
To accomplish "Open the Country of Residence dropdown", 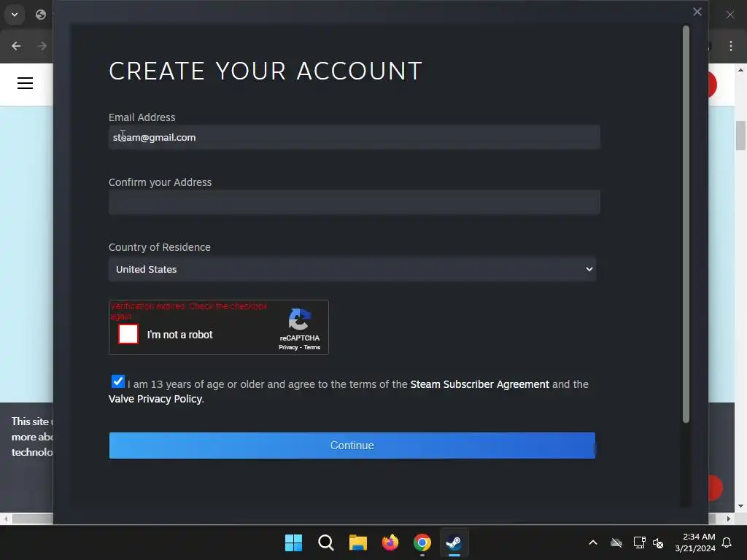I will point(352,269).
